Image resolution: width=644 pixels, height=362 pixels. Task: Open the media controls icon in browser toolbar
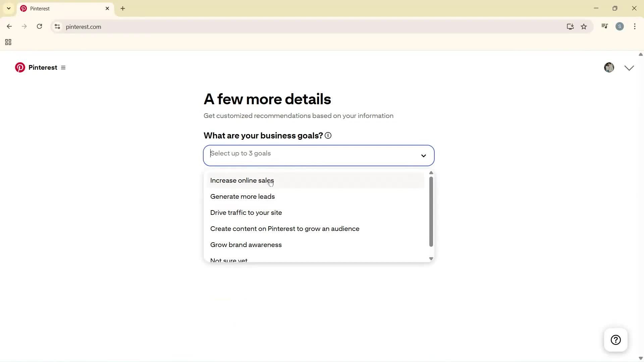(604, 26)
